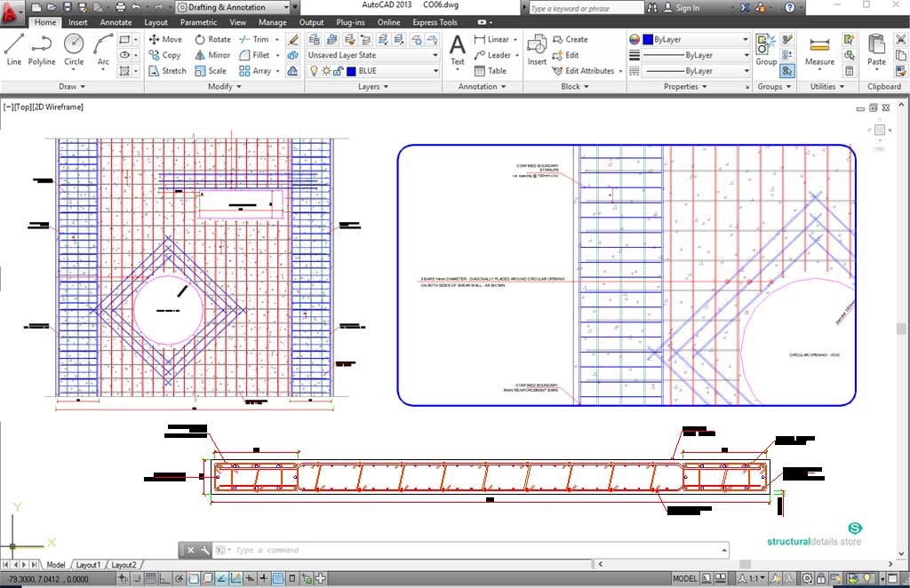Select the Stretch tool
The width and height of the screenshot is (910, 588).
[x=165, y=71]
